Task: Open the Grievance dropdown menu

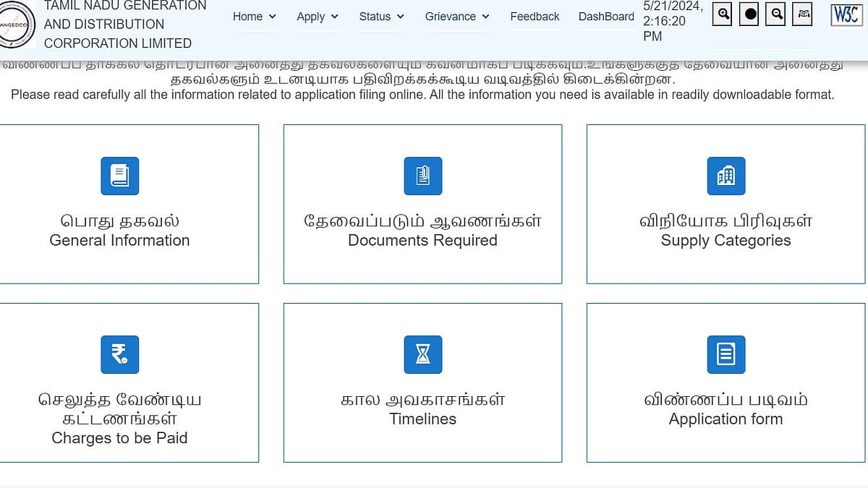Action: 456,16
